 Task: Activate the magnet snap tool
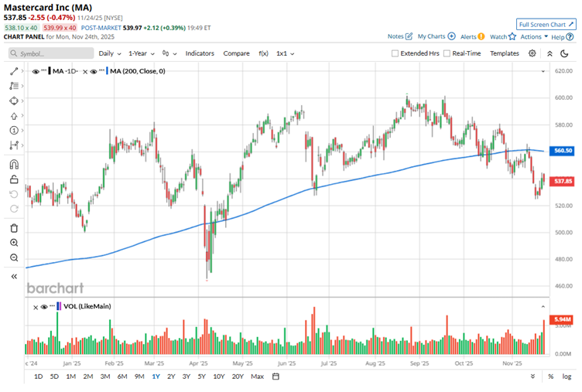(14, 164)
